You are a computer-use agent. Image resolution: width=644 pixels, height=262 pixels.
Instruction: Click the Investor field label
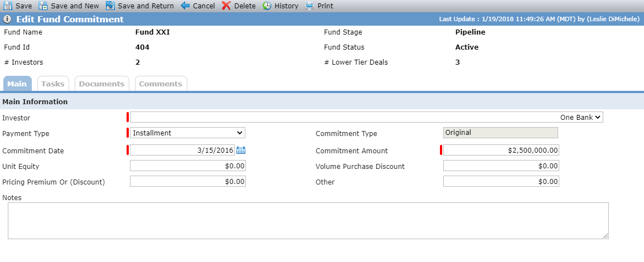[16, 118]
